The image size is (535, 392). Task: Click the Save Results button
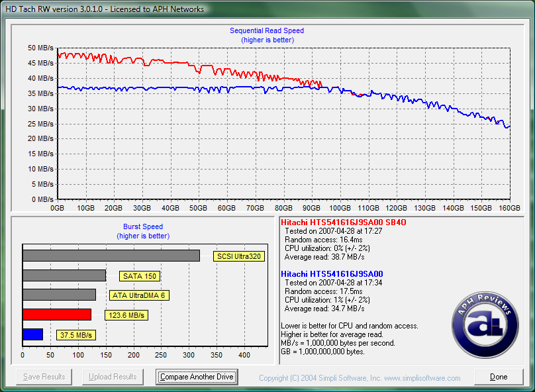point(44,377)
